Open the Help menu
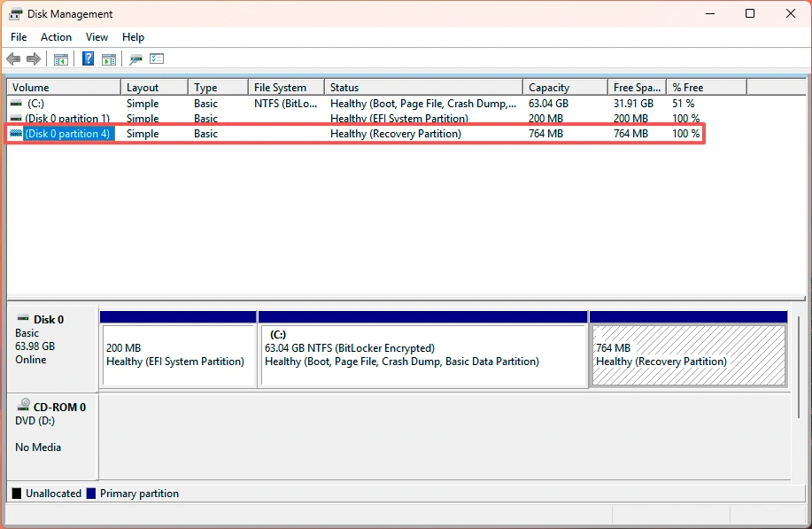 (x=133, y=37)
